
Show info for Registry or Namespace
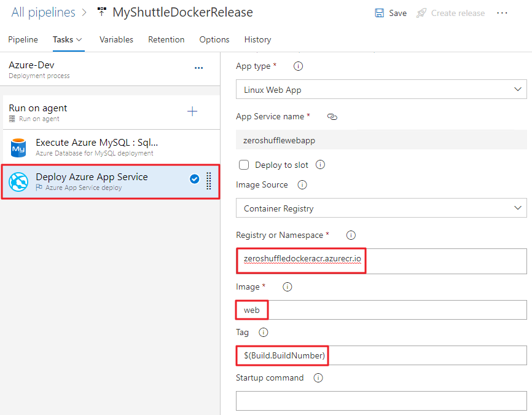[x=351, y=235]
